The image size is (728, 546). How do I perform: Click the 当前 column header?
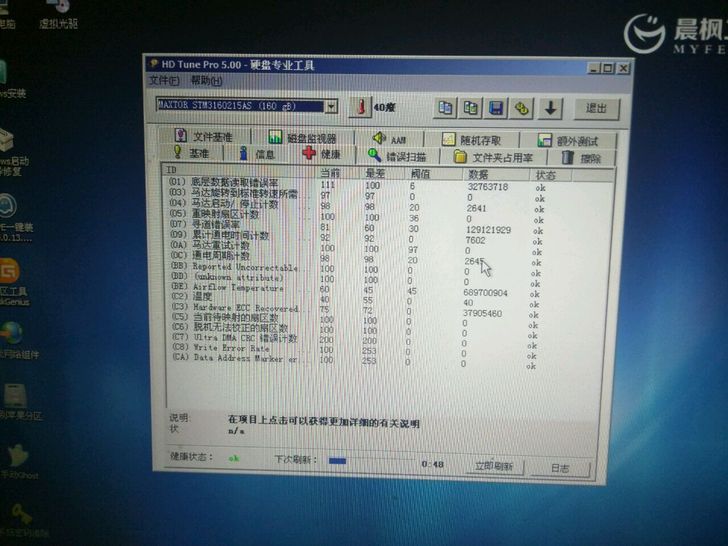pyautogui.click(x=339, y=172)
